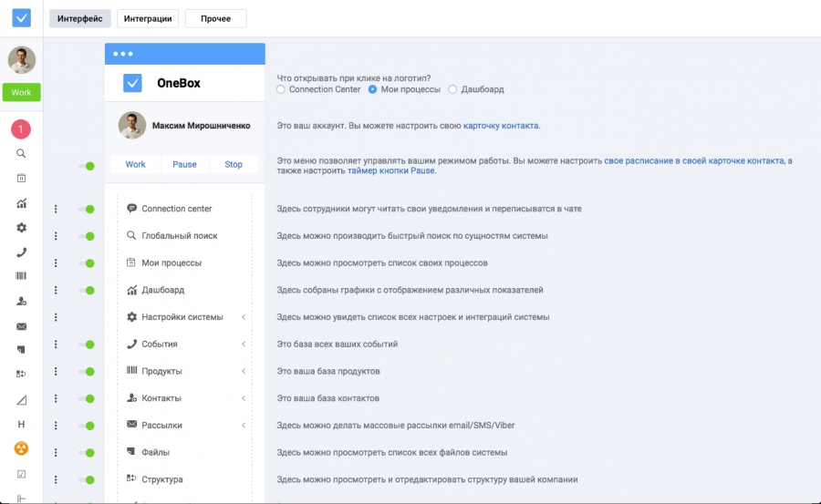821x504 pixels.
Task: Open the Прочее tab
Action: [215, 18]
